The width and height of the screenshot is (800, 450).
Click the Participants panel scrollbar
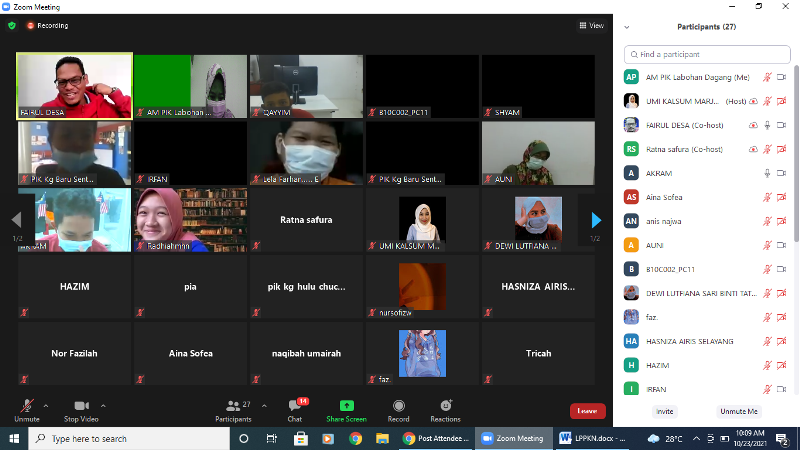pyautogui.click(x=796, y=153)
